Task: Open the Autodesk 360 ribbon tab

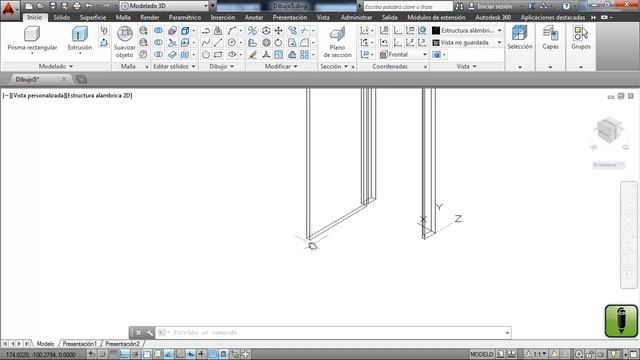Action: (x=493, y=18)
